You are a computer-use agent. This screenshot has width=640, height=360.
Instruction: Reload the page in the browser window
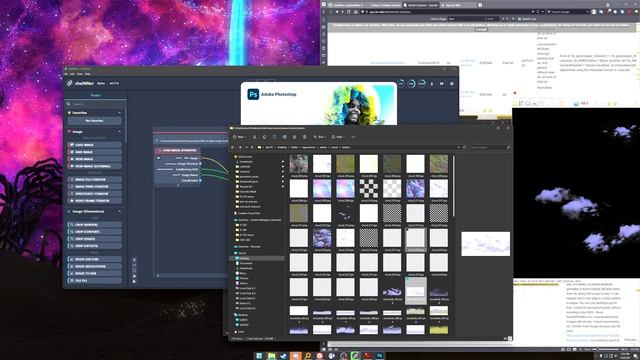pos(348,12)
